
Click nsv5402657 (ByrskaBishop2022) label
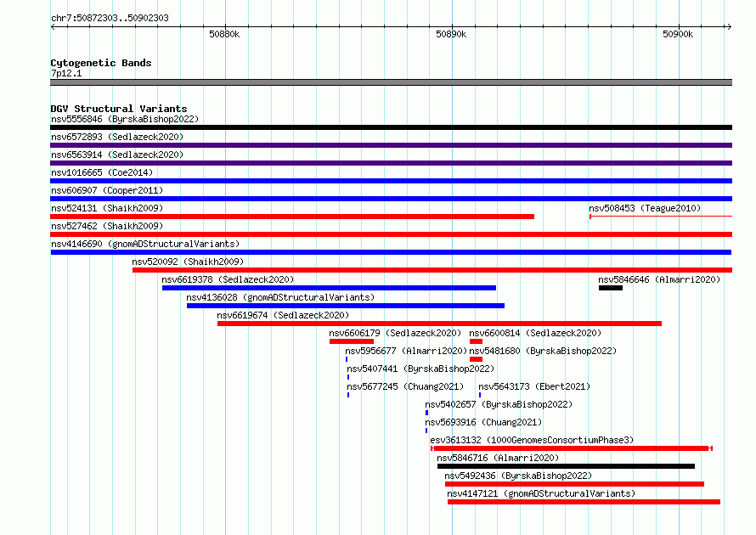coord(499,404)
